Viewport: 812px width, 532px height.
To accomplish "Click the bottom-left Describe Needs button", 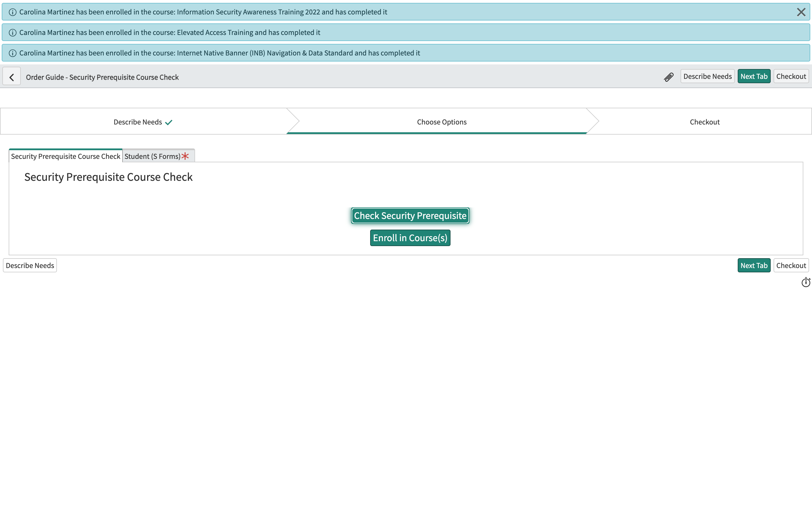I will coord(30,265).
